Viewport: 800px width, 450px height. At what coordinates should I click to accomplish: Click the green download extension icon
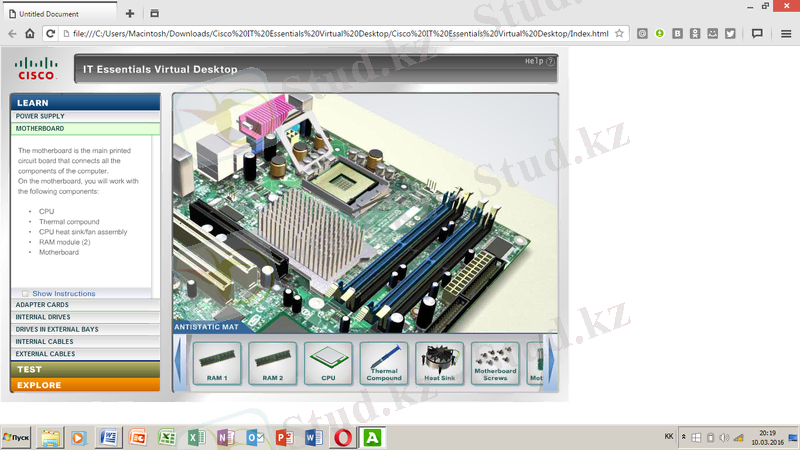point(660,34)
